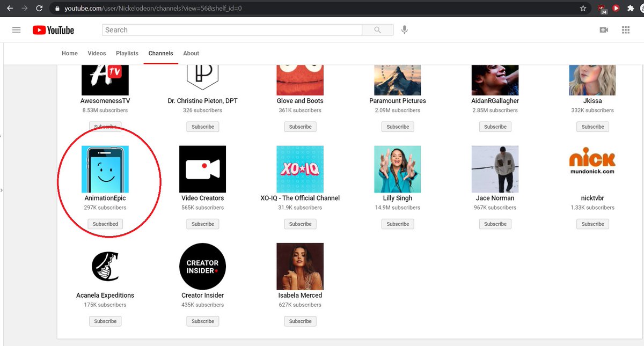This screenshot has width=644, height=346.
Task: Click the YouTube logo to go home
Action: tap(53, 30)
